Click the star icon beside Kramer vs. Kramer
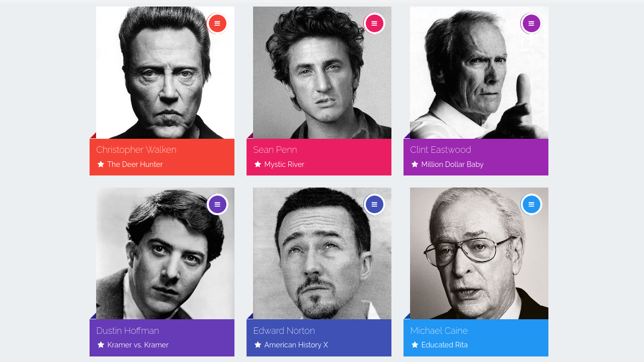The width and height of the screenshot is (644, 362). click(101, 345)
